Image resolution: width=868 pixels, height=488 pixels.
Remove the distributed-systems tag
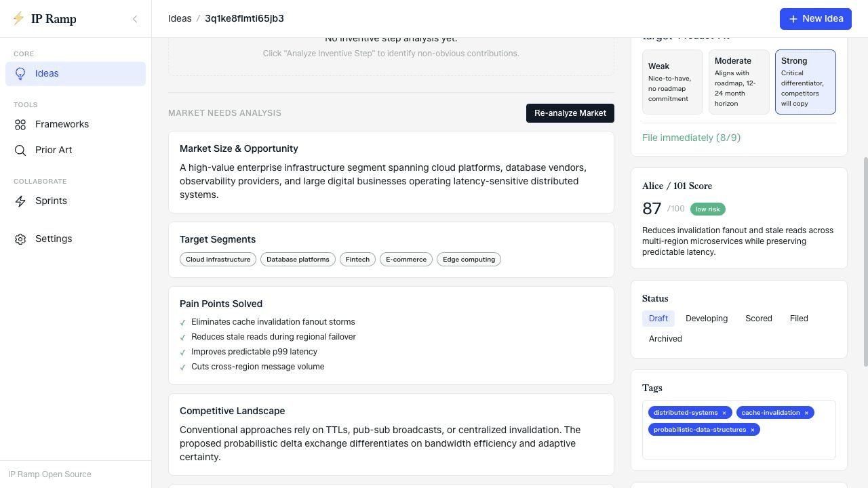(724, 413)
